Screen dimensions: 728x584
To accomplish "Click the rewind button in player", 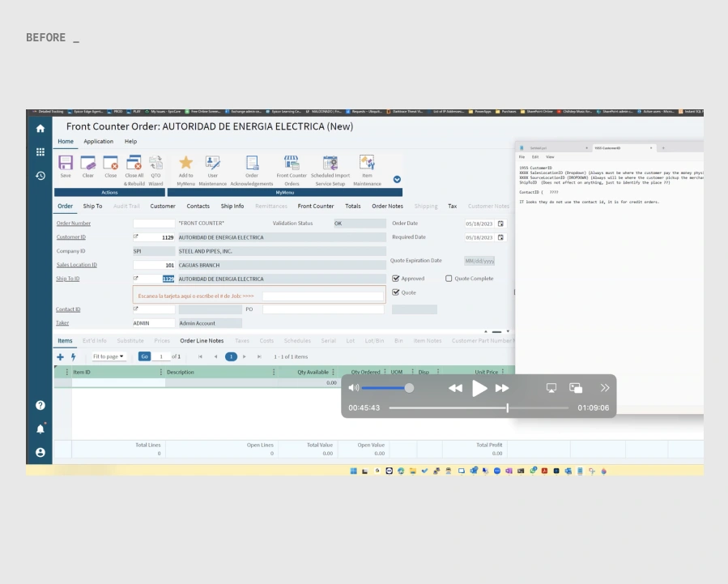I will [455, 388].
